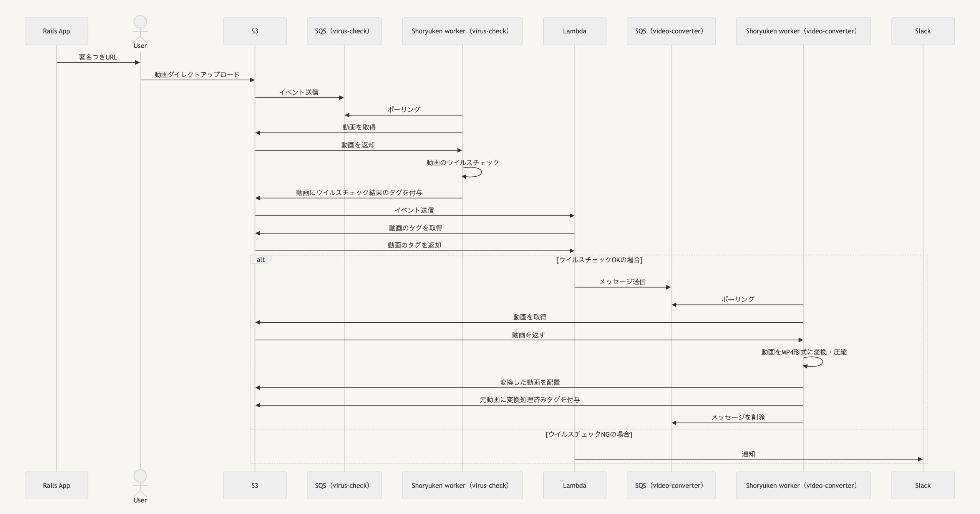The width and height of the screenshot is (980, 514).
Task: Select the top Slack participant box
Action: coord(923,31)
